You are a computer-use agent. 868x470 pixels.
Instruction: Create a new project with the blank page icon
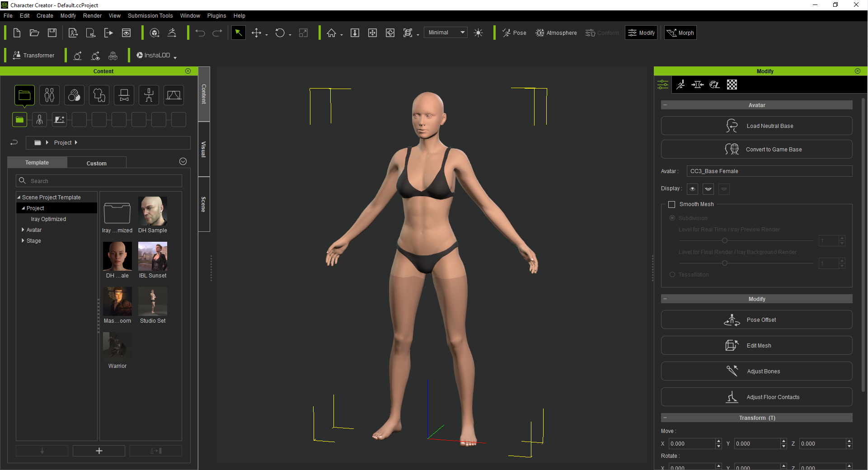pyautogui.click(x=17, y=33)
